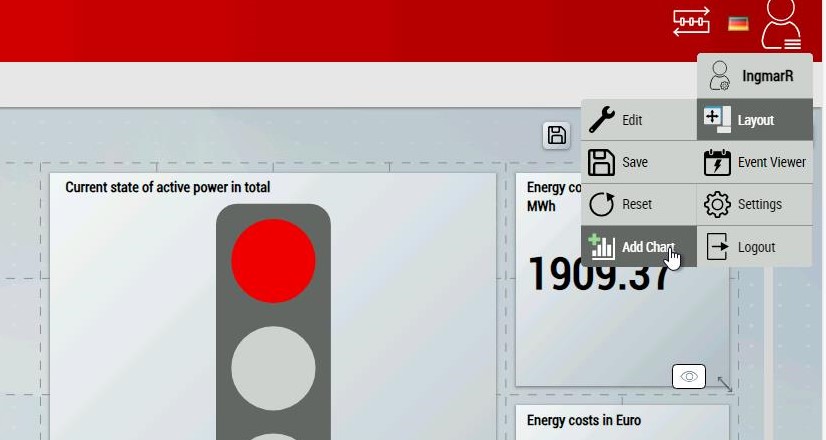Open the user profile avatar menu
The width and height of the screenshot is (826, 440).
pos(781,24)
